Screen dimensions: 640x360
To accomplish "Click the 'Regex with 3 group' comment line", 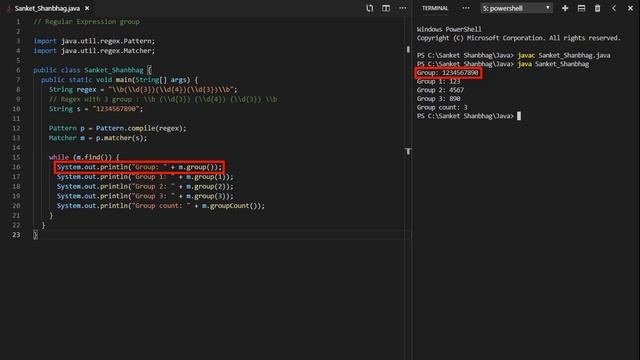I will [x=163, y=99].
